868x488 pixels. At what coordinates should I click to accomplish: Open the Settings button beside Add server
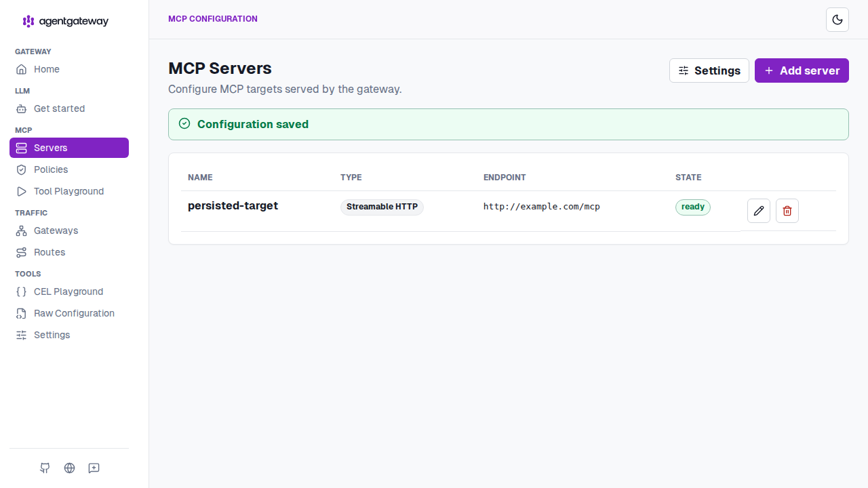tap(709, 70)
